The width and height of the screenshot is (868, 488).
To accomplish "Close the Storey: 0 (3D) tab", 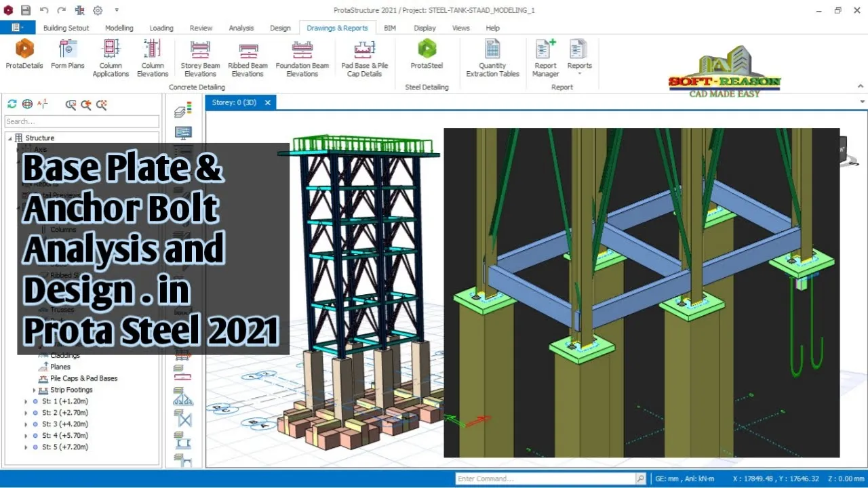I will [268, 103].
